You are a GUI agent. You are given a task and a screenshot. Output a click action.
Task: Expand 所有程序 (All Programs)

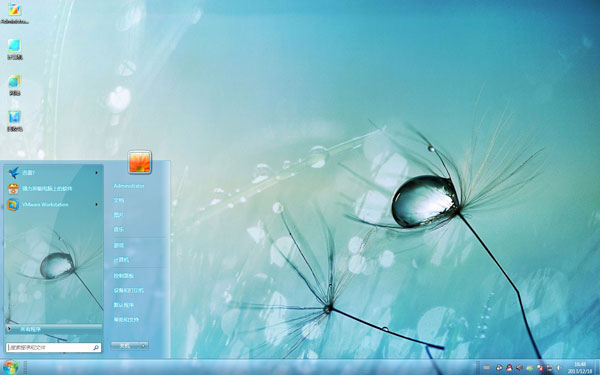[x=54, y=329]
